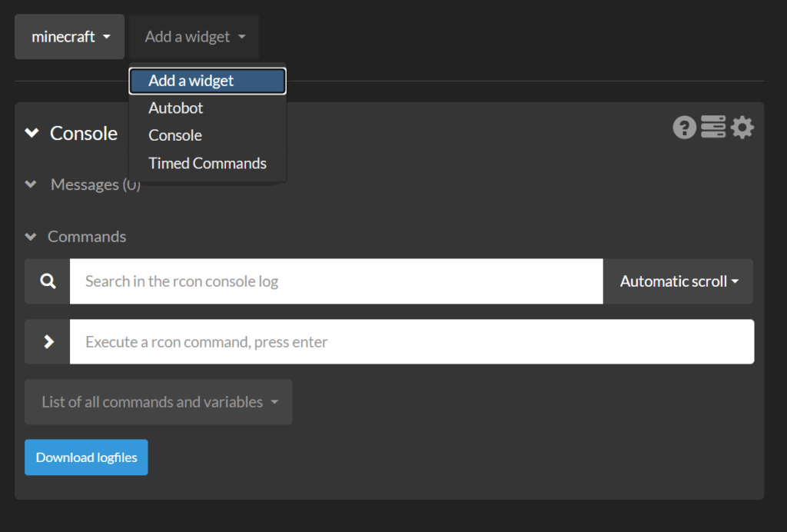Click the server list layout icon
Screen dimensions: 787x532
point(713,127)
